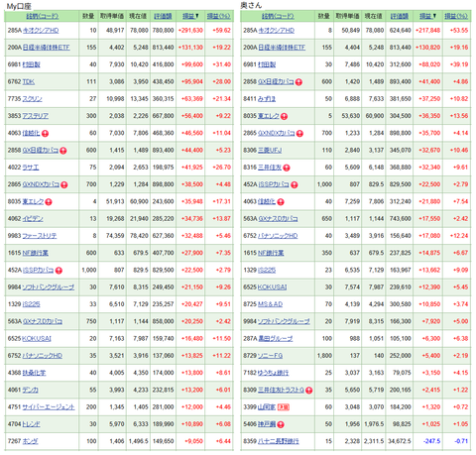Click red alert icon beside 三井住友トラストG

tap(309, 391)
